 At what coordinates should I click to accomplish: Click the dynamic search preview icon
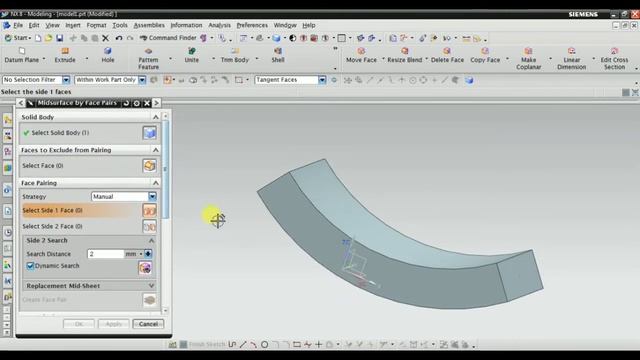coord(145,268)
